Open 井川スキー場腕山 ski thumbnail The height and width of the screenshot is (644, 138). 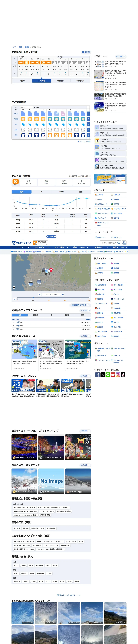point(78,481)
